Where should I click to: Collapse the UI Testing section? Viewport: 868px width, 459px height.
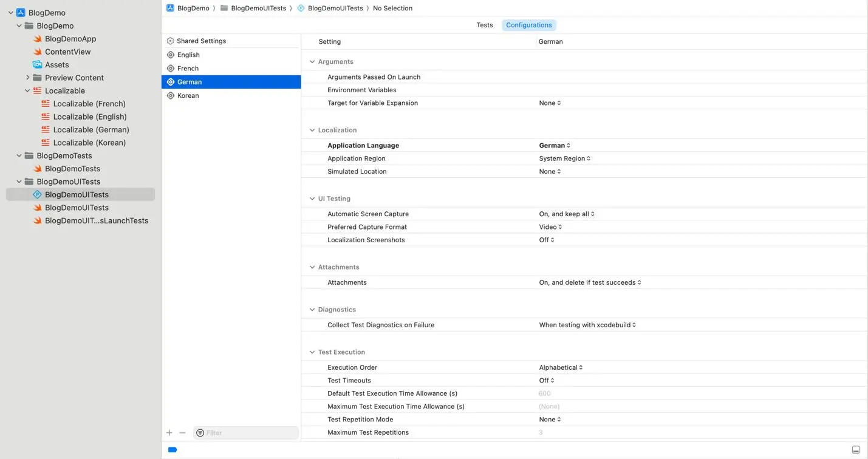tap(312, 199)
